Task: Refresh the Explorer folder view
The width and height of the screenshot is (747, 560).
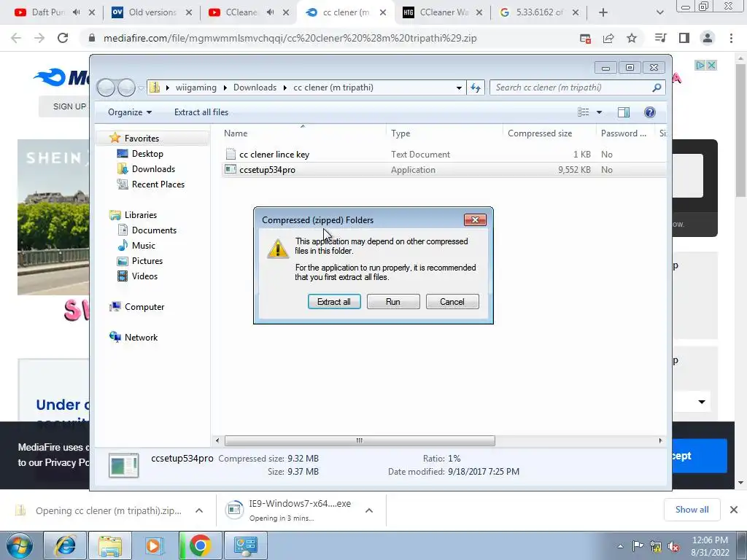Action: (x=476, y=87)
